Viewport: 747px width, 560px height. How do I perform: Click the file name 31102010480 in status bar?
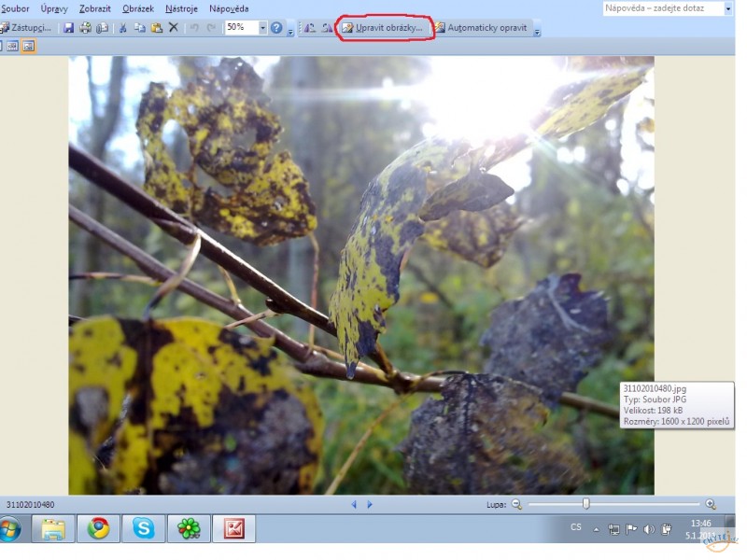(30, 504)
